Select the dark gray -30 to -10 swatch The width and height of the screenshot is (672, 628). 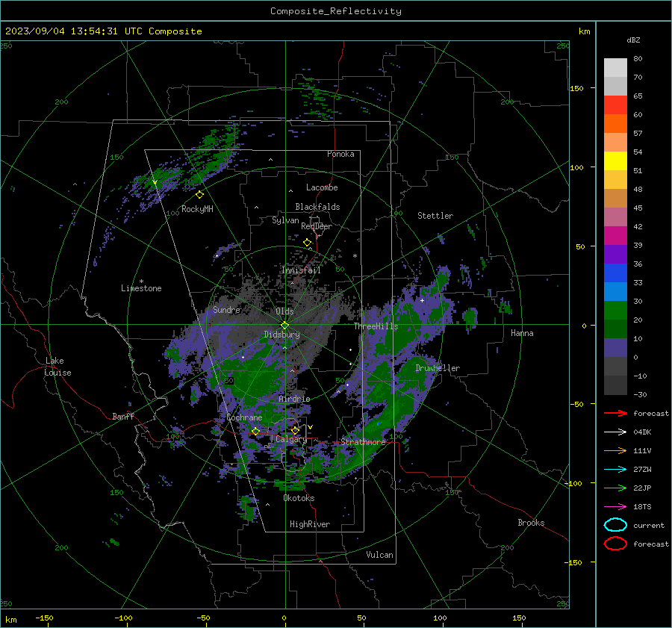pos(615,385)
